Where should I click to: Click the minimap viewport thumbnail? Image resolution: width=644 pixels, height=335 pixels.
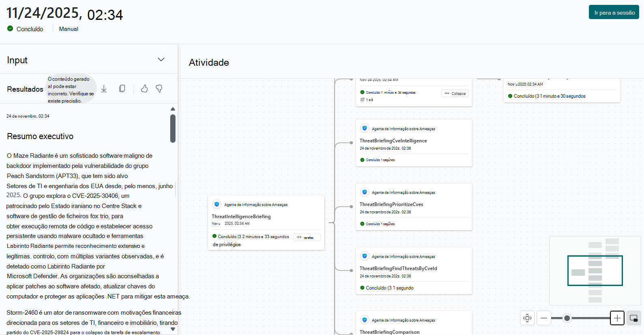click(595, 271)
